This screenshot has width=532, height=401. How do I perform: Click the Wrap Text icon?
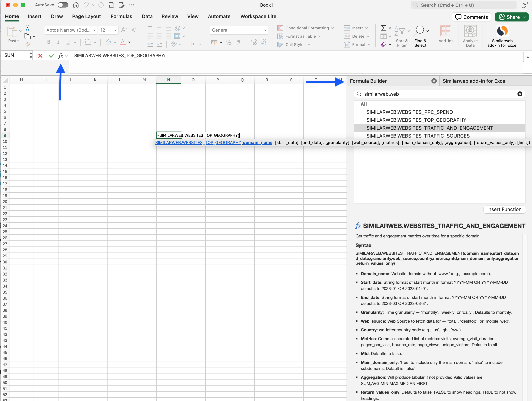(x=177, y=28)
